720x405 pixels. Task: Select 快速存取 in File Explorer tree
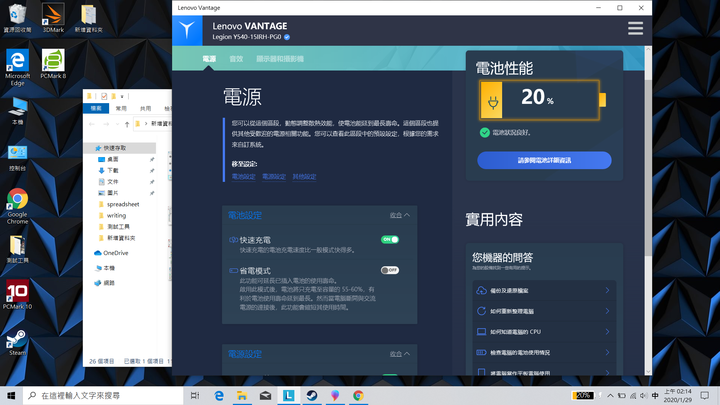click(120, 148)
